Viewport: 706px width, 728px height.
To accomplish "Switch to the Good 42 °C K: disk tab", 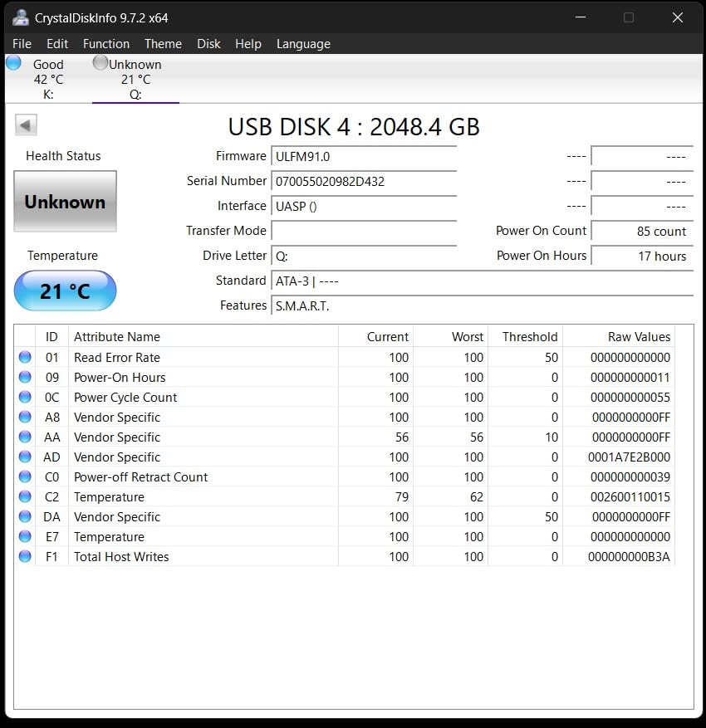I will click(x=48, y=79).
